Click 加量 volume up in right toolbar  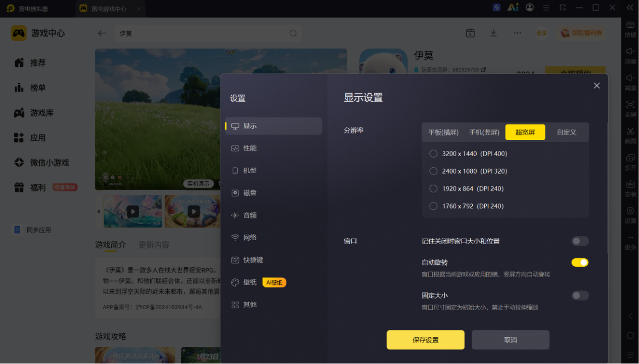pyautogui.click(x=630, y=55)
